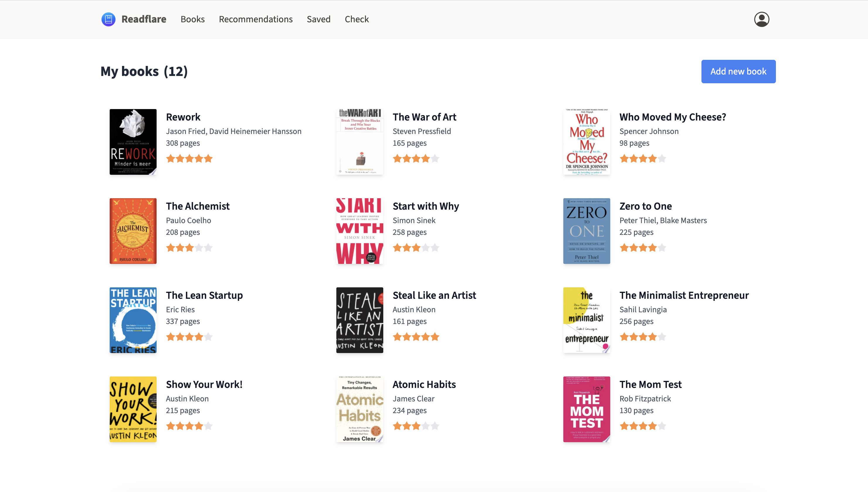
Task: Click the fifth star of The War of Art
Action: click(435, 159)
